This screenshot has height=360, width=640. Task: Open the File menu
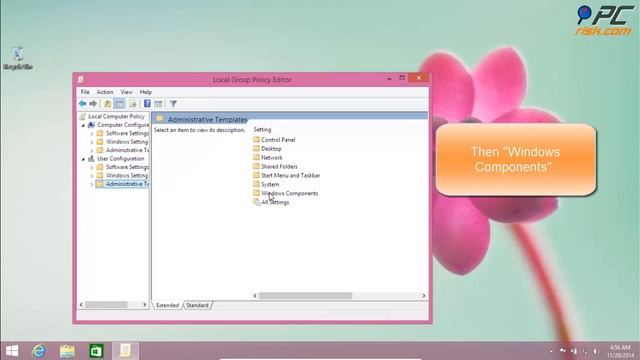point(85,92)
